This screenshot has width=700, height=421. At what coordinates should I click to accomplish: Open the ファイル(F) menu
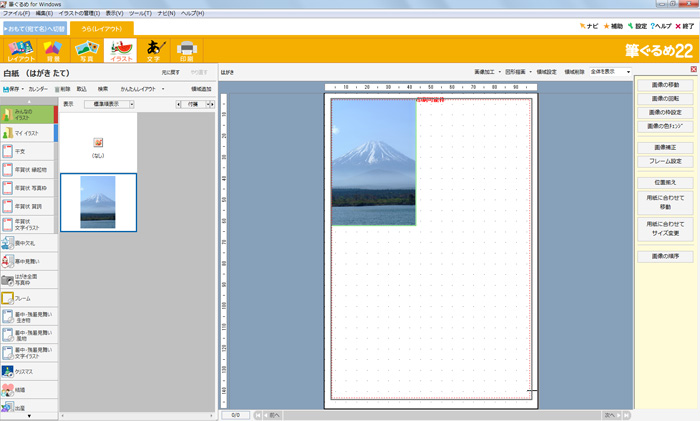click(16, 13)
